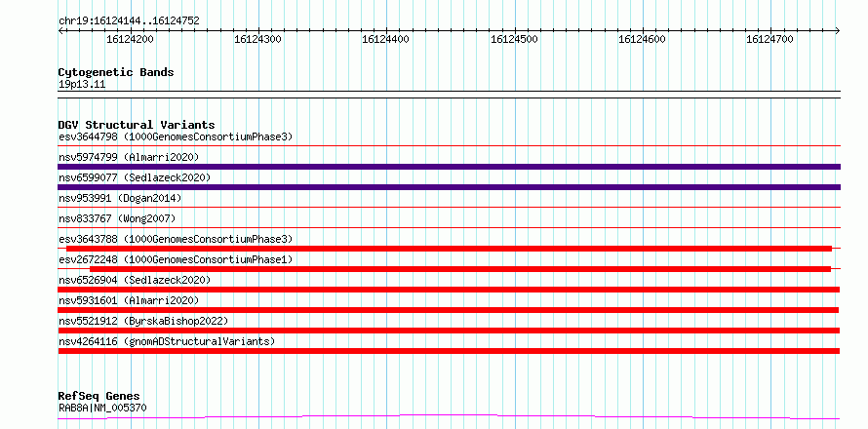Screen dimensions: 868x429
Task: Click the 16124500 position on the ruler
Action: tap(514, 40)
